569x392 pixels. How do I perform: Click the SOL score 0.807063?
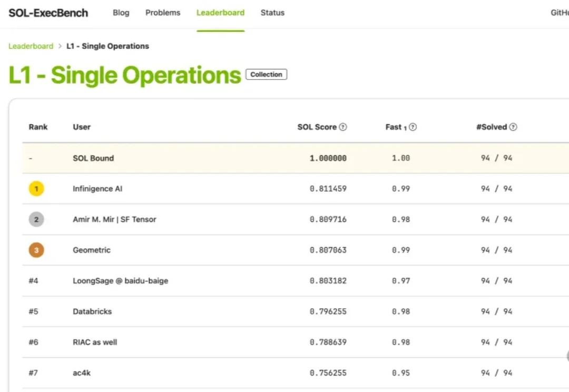coord(328,250)
